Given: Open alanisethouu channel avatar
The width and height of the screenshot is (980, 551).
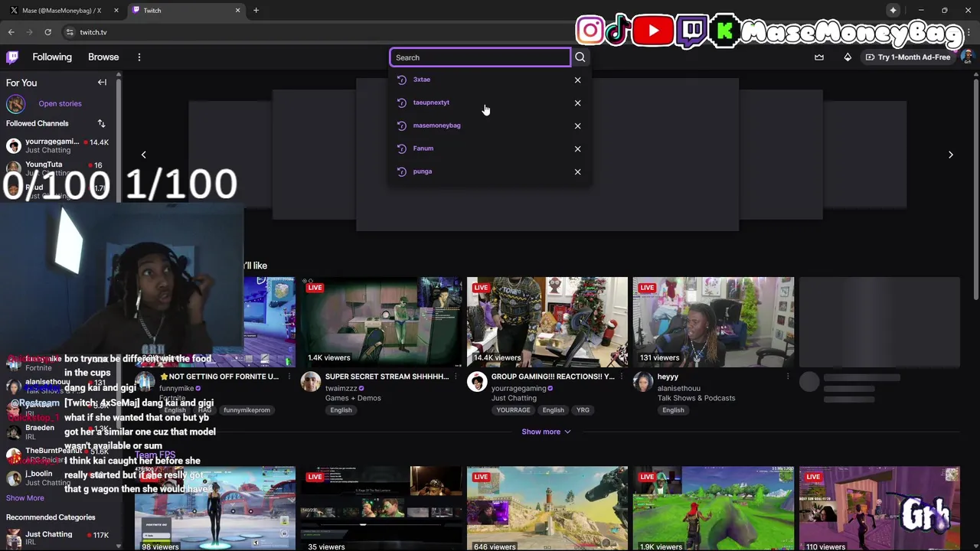Looking at the screenshot, I should [x=643, y=382].
